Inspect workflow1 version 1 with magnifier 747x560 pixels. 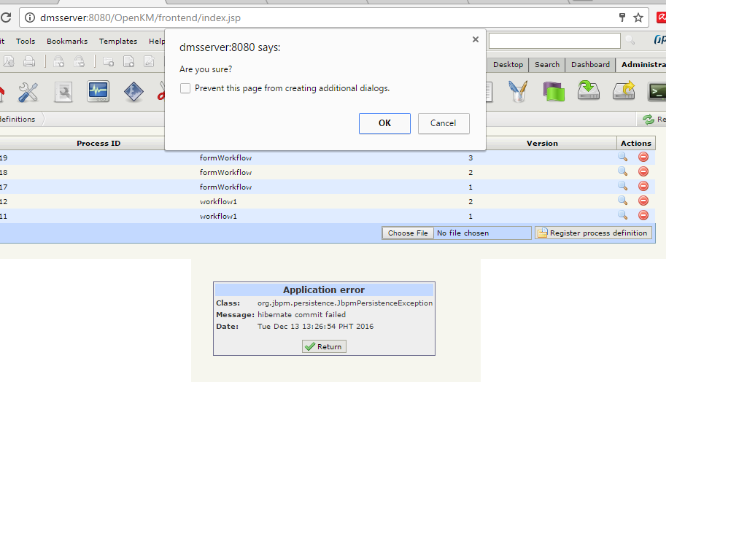622,215
